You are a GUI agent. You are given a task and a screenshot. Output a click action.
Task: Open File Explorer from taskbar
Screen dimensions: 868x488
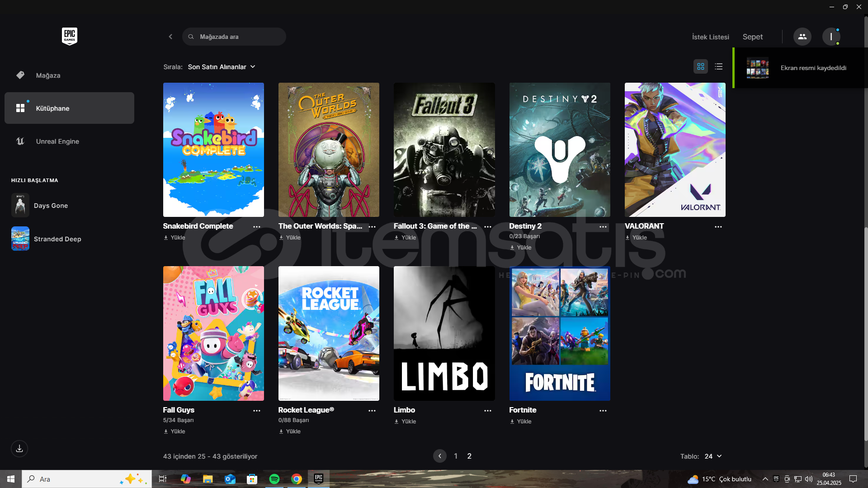tap(208, 479)
